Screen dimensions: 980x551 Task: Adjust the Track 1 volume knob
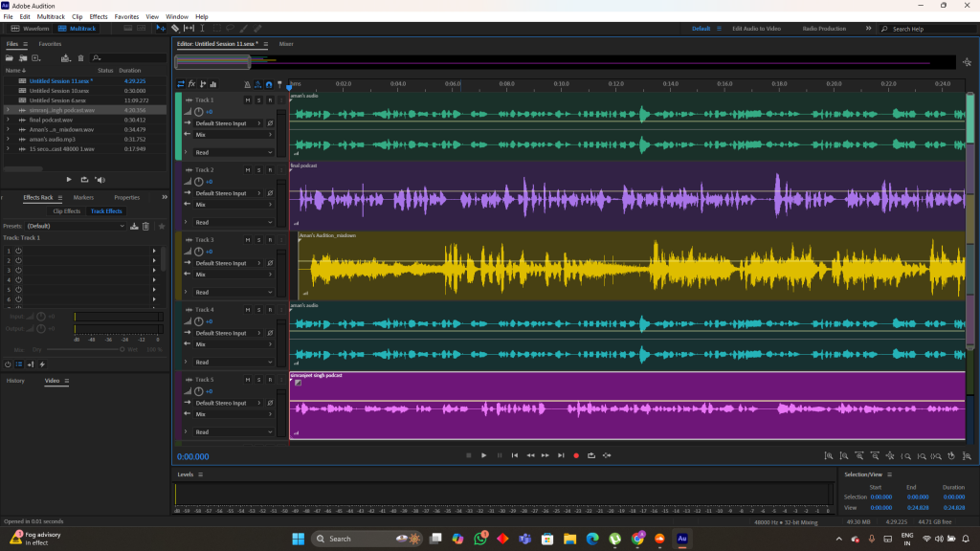pyautogui.click(x=198, y=112)
